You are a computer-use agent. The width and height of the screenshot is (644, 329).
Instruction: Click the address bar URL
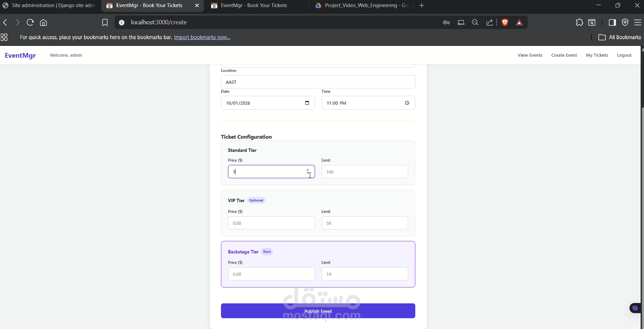[159, 22]
